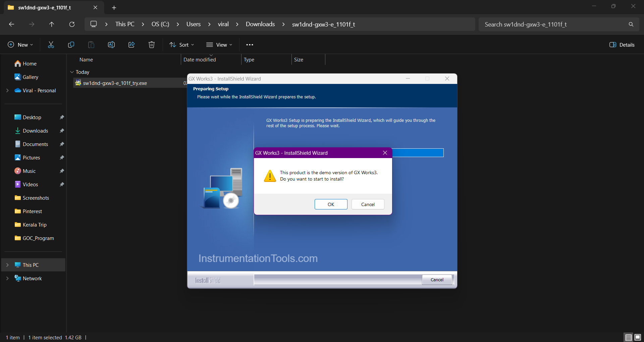Screen dimensions: 644x342
Task: Select file sw1dnd-gxw3-e_101f_try.exe
Action: point(115,83)
